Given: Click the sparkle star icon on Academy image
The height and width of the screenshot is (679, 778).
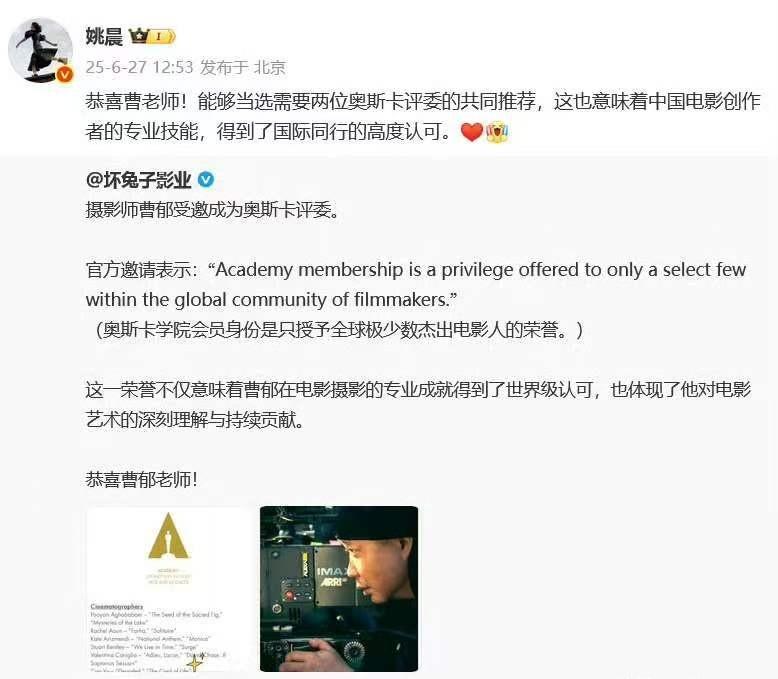Looking at the screenshot, I should click(194, 663).
